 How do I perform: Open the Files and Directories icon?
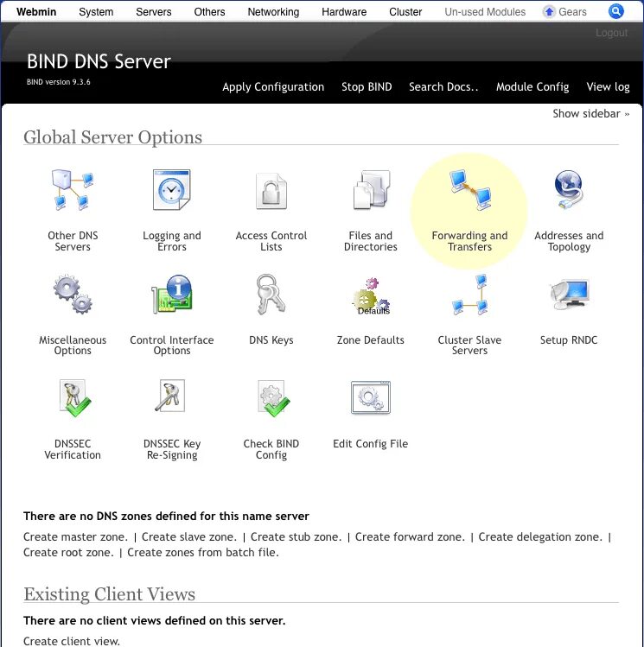pyautogui.click(x=371, y=190)
